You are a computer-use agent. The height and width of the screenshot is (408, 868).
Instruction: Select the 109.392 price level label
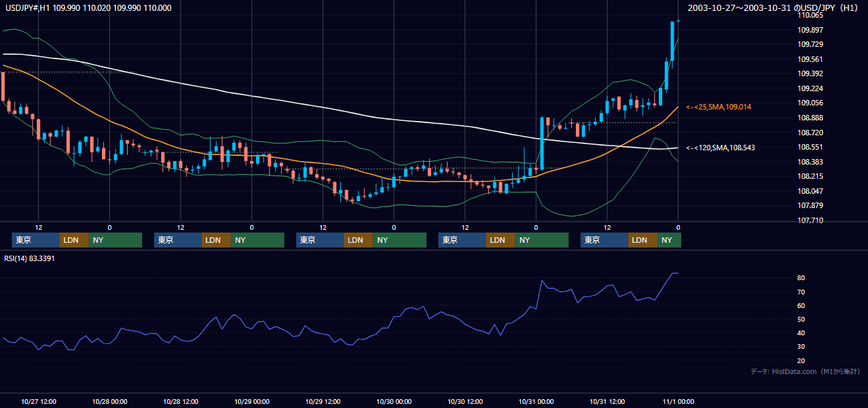pos(810,73)
